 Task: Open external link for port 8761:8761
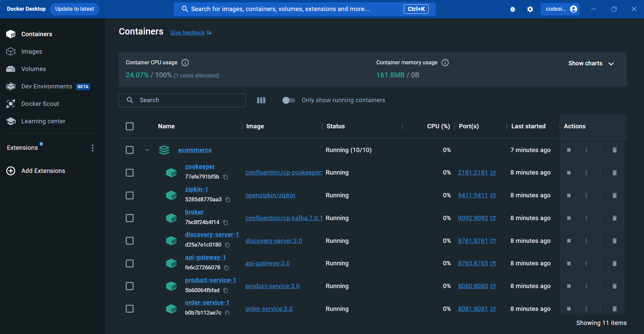point(493,241)
